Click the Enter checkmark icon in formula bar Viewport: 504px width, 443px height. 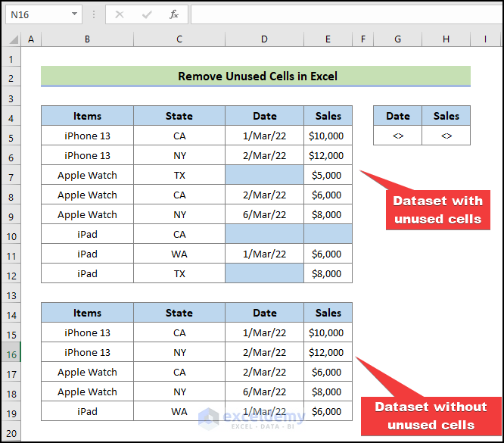[x=147, y=14]
